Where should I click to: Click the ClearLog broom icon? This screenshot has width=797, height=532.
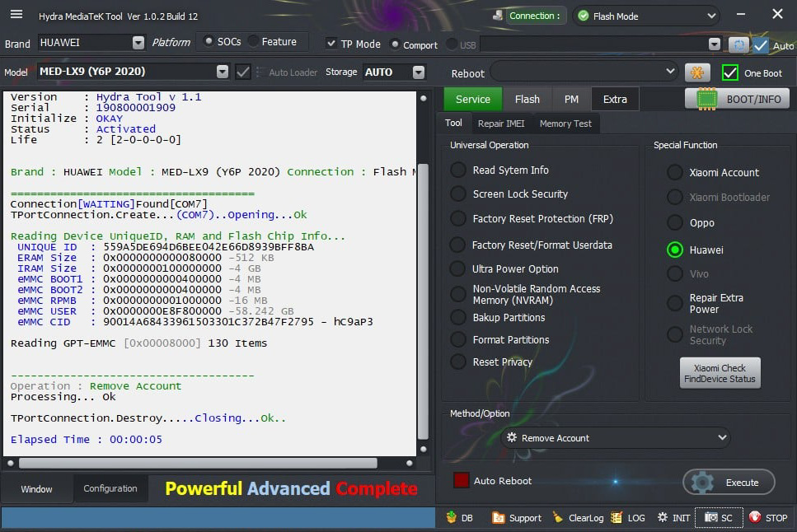click(558, 517)
